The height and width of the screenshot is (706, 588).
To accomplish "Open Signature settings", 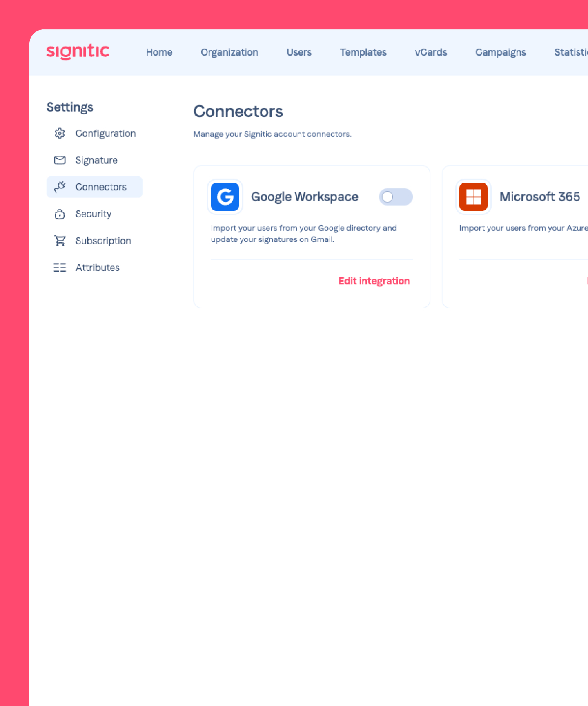I will [x=95, y=160].
